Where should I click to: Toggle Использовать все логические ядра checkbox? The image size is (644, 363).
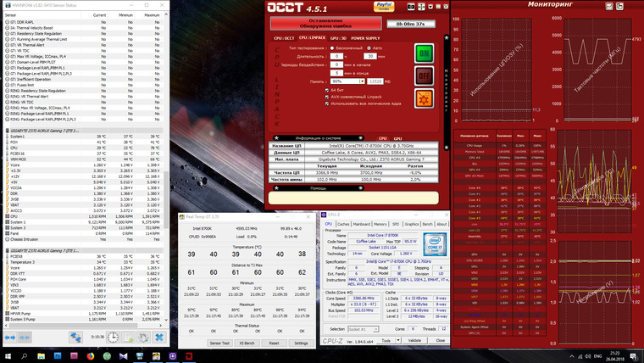(x=327, y=103)
